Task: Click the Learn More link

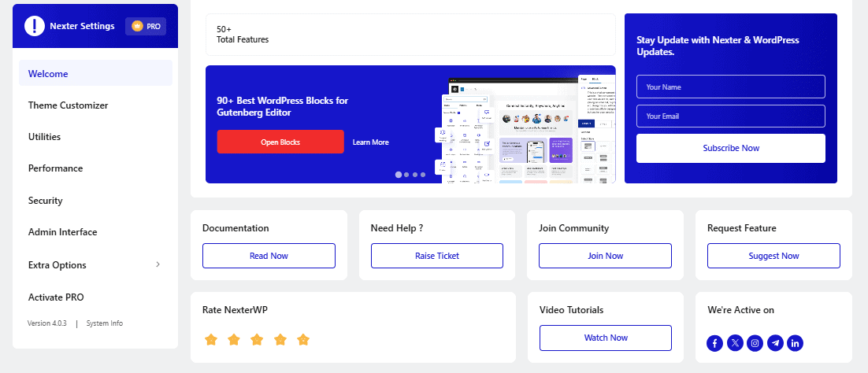Action: point(370,142)
